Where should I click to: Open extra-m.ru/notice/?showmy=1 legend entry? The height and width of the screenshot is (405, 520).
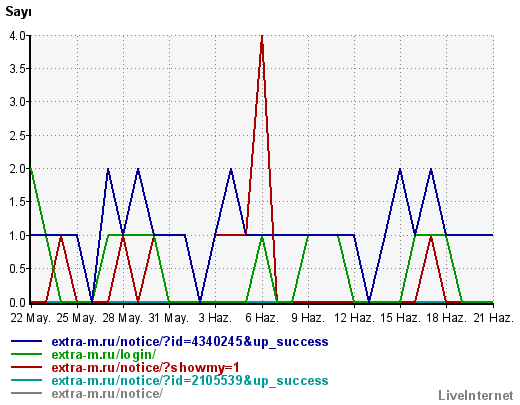pyautogui.click(x=146, y=367)
